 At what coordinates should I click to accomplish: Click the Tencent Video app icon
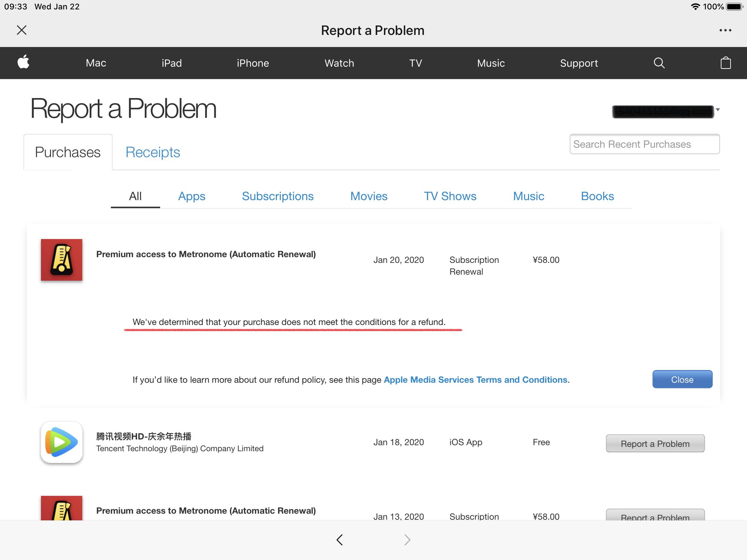coord(60,442)
